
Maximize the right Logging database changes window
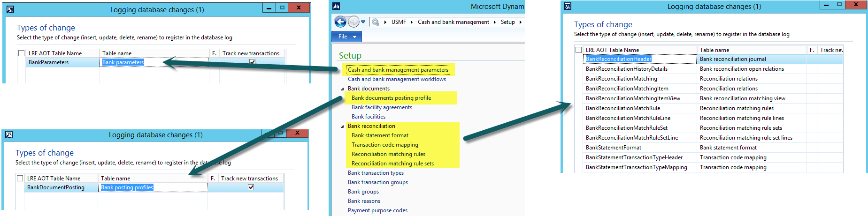[839, 5]
